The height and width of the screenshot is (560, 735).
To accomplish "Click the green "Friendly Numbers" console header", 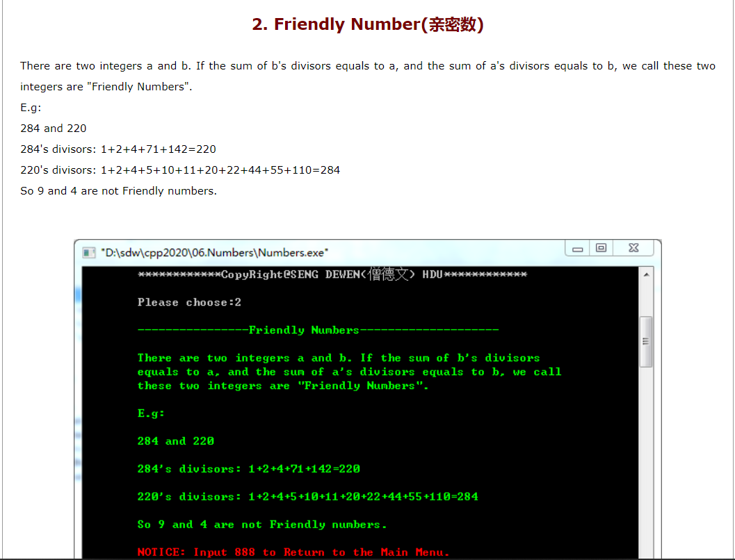I will pos(318,330).
